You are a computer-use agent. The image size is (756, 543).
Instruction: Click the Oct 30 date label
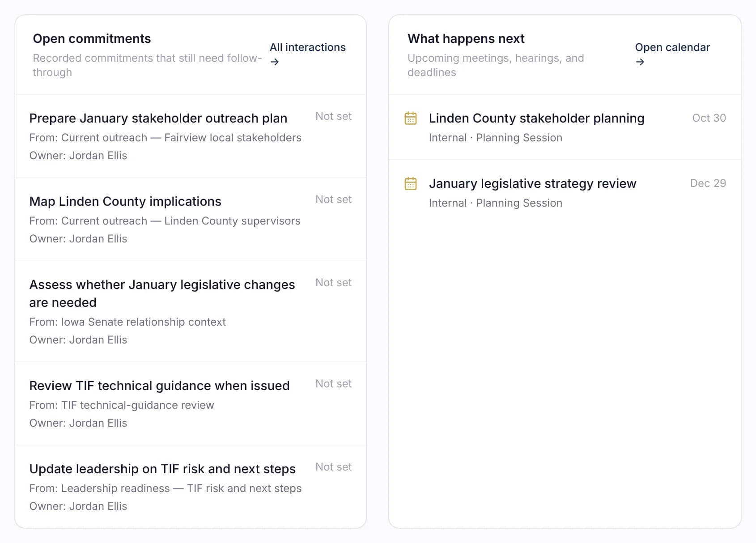(709, 118)
